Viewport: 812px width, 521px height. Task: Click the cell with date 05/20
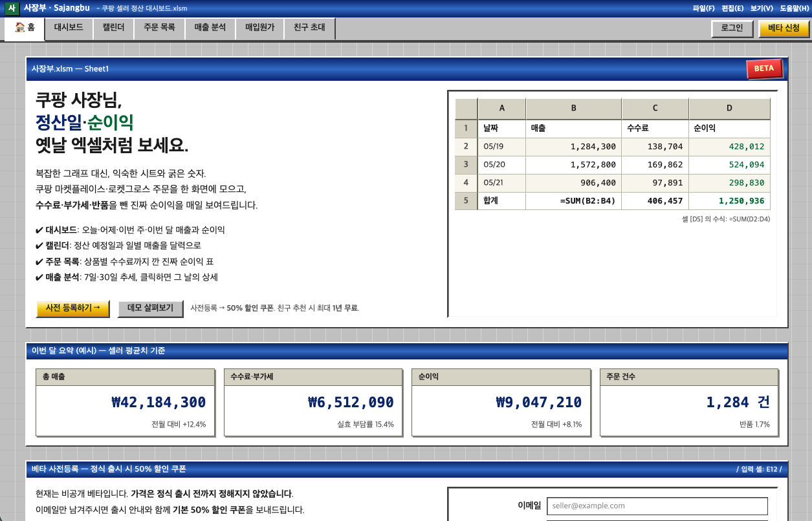click(x=502, y=165)
